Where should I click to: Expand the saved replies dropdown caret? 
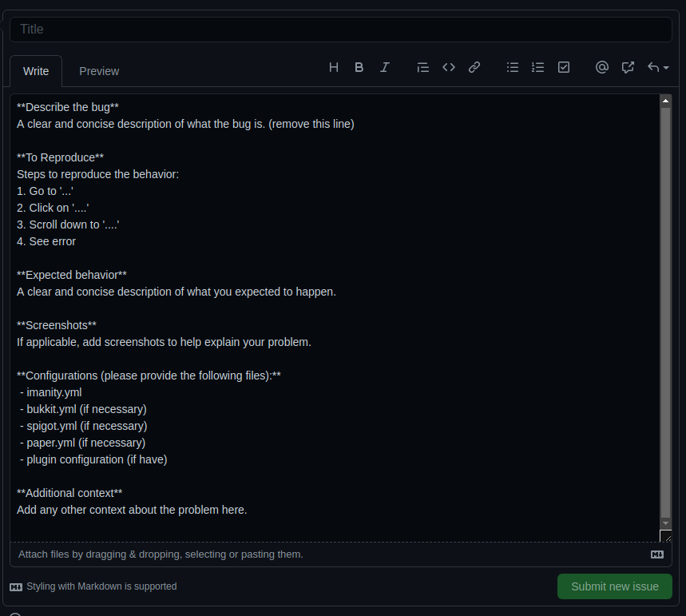coord(666,68)
